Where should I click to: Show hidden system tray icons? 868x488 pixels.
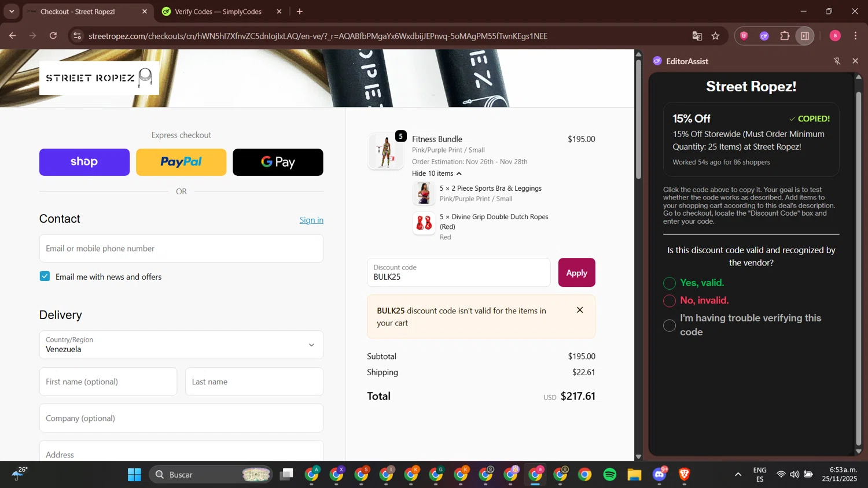(x=738, y=475)
